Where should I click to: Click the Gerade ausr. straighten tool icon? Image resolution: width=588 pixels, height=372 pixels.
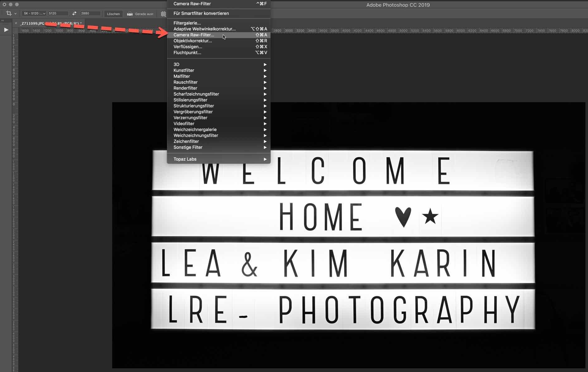(130, 14)
